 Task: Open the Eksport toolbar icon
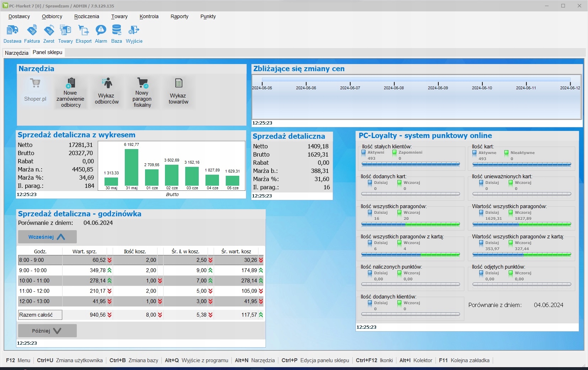[84, 31]
